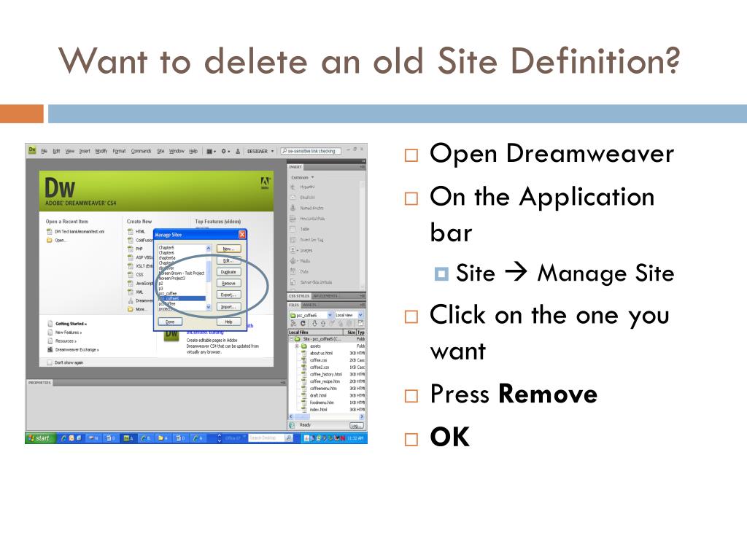This screenshot has height=560, width=747.
Task: Tick the Don't show again checkbox
Action: [50, 362]
